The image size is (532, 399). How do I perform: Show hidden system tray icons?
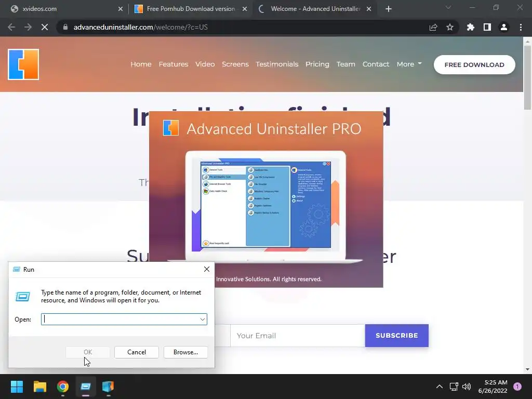click(440, 387)
